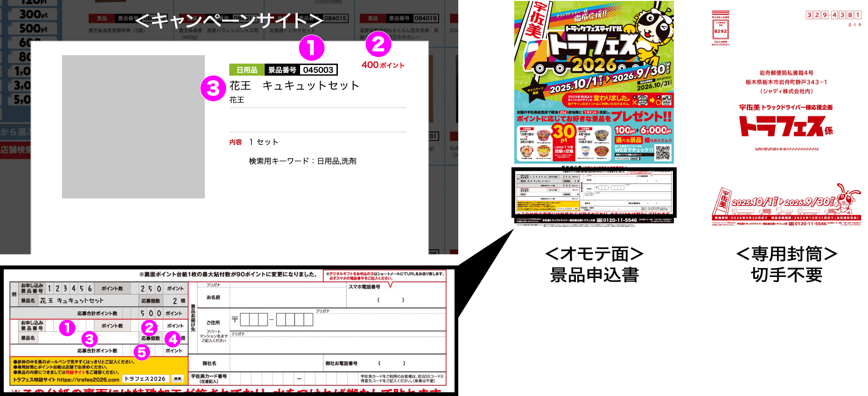The height and width of the screenshot is (396, 868).
Task: Click the rabbit mascot on the envelope
Action: [848, 199]
